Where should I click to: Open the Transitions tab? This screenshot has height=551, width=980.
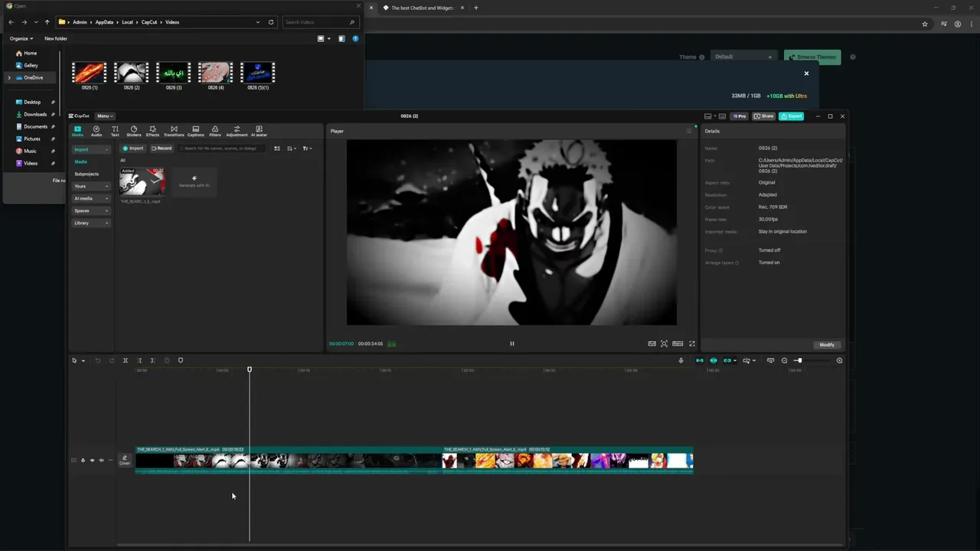pyautogui.click(x=174, y=131)
